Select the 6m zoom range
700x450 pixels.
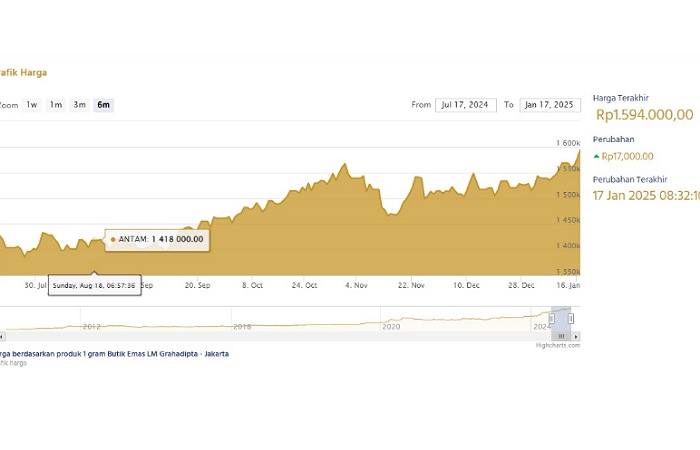tap(104, 105)
